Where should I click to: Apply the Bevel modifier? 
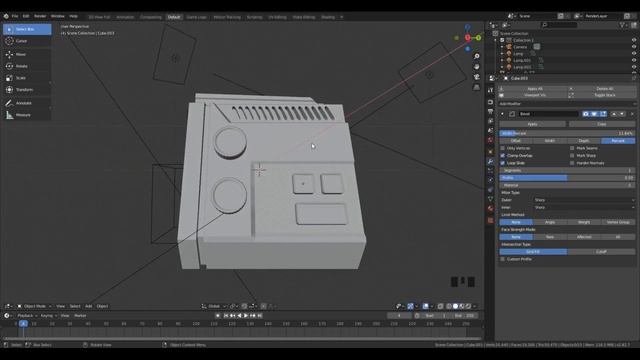click(532, 124)
